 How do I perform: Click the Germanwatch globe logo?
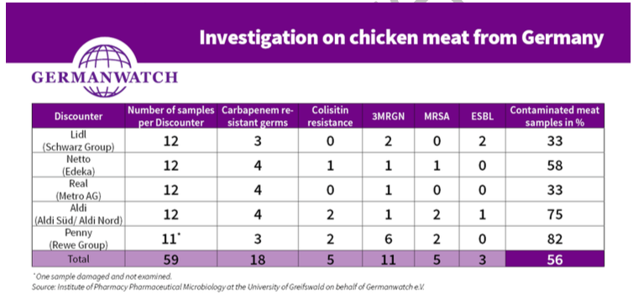[x=105, y=66]
